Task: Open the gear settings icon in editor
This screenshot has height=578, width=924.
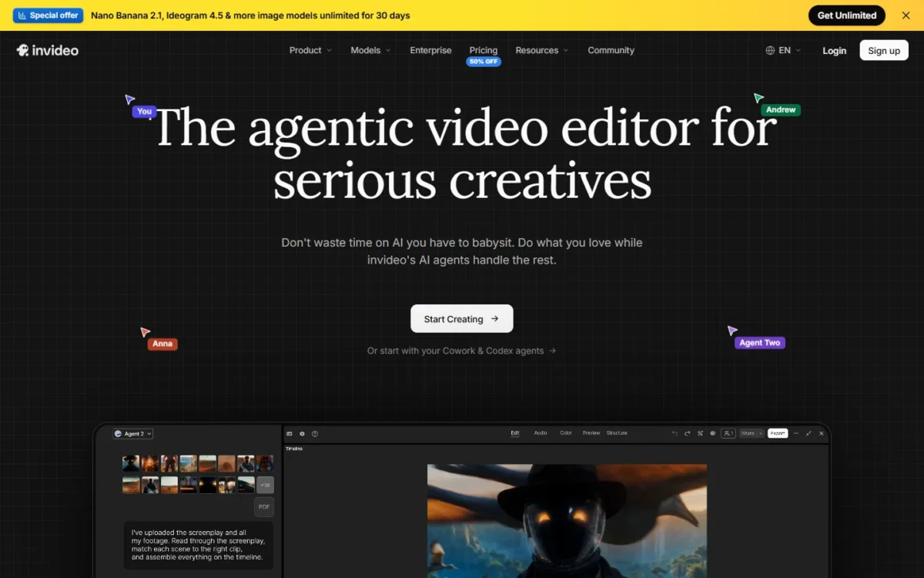Action: click(302, 434)
